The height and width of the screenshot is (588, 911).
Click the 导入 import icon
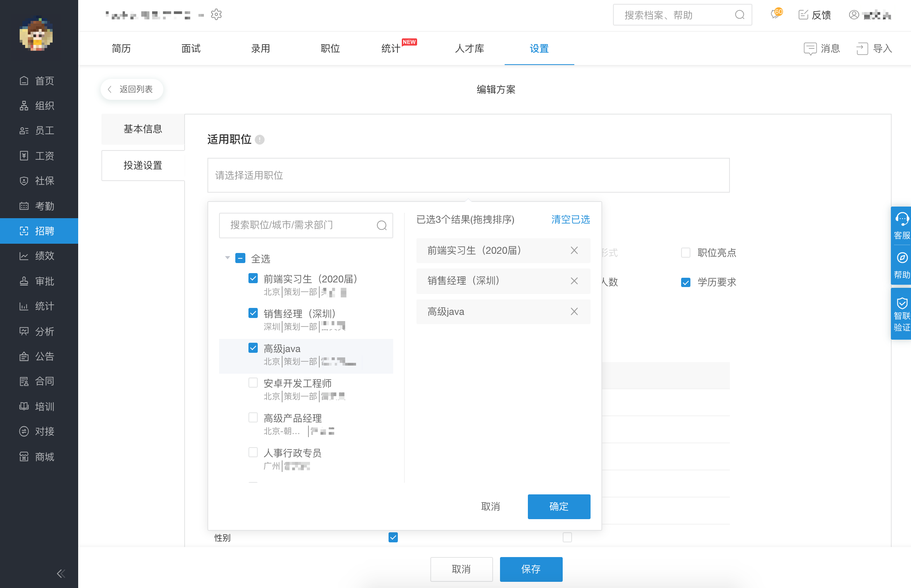[x=862, y=49]
